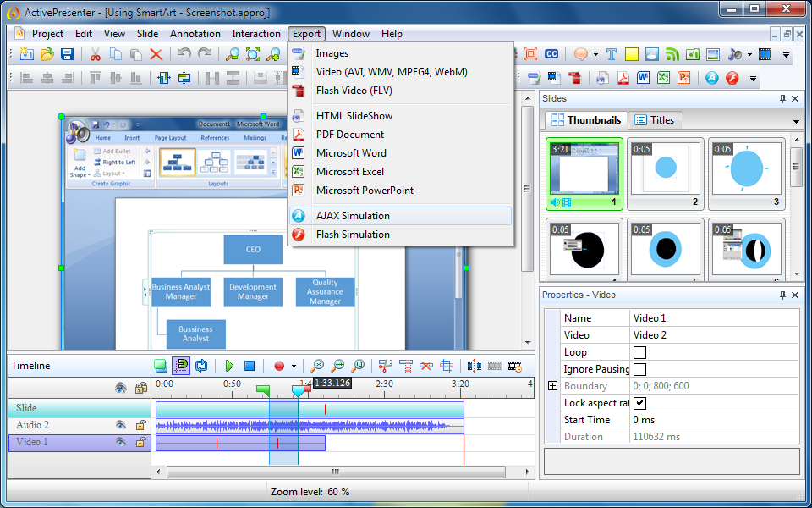Viewport: 812px width, 508px height.
Task: Open the Slides panel dropdown menu
Action: [x=795, y=119]
